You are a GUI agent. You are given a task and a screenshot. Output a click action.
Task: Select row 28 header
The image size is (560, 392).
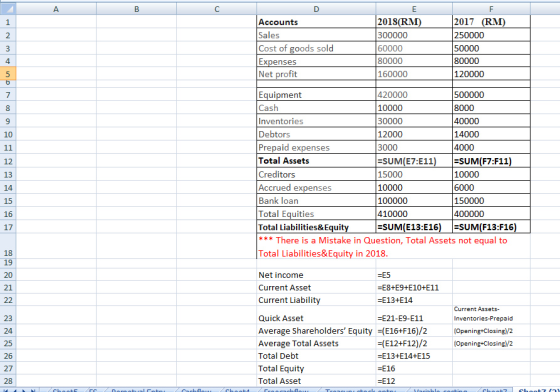[8, 381]
